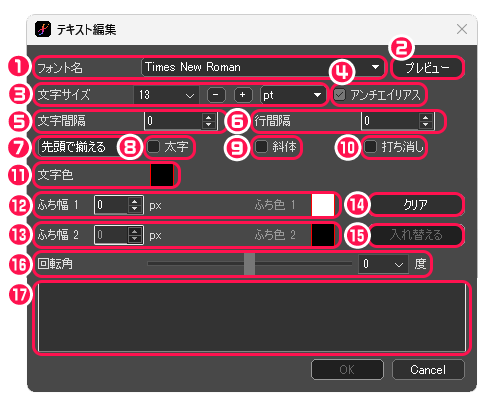The image size is (497, 411).
Task: Click the plus button for font size
Action: (243, 95)
